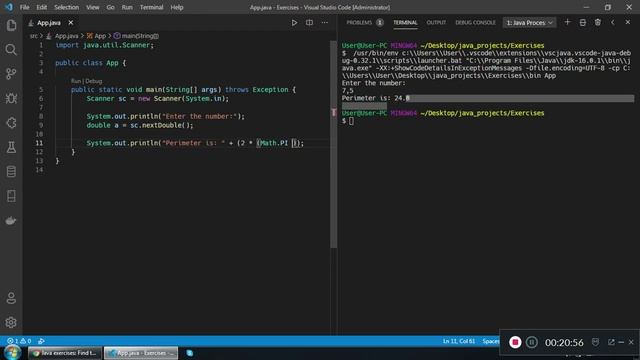Open the blue taskbar app icon
The image size is (640, 360).
190,353
